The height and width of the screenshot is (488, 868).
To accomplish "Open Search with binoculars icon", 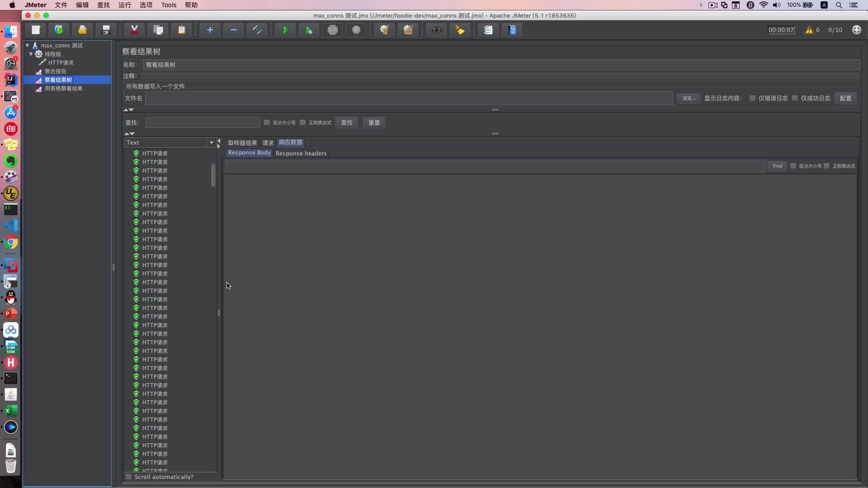I will [437, 30].
